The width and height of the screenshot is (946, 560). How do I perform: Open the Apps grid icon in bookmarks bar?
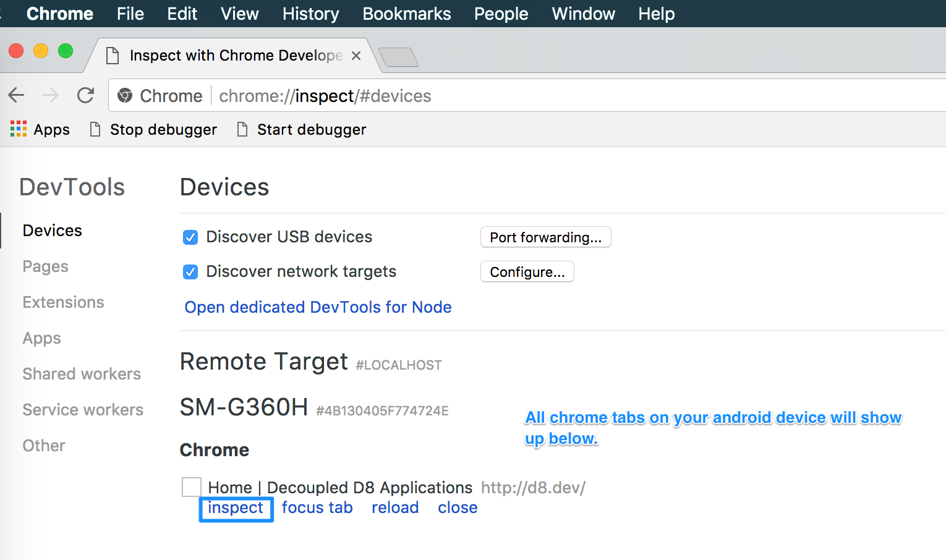click(19, 129)
